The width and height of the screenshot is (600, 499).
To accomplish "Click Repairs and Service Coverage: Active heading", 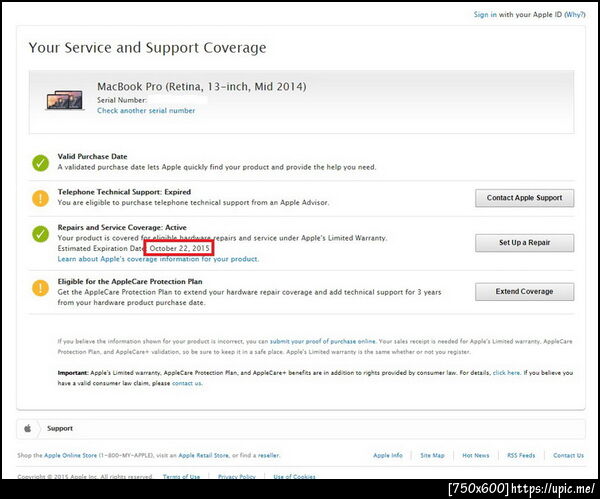I will tap(122, 228).
